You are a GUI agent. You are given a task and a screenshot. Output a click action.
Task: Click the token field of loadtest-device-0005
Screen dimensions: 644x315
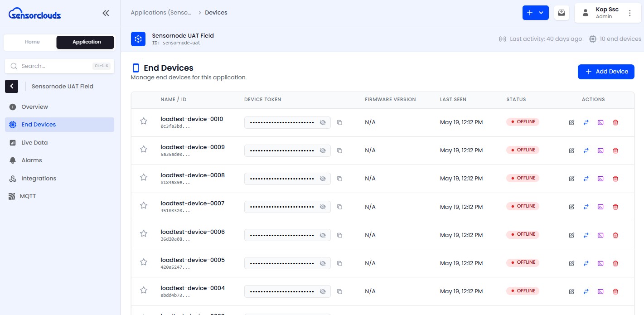click(x=287, y=263)
